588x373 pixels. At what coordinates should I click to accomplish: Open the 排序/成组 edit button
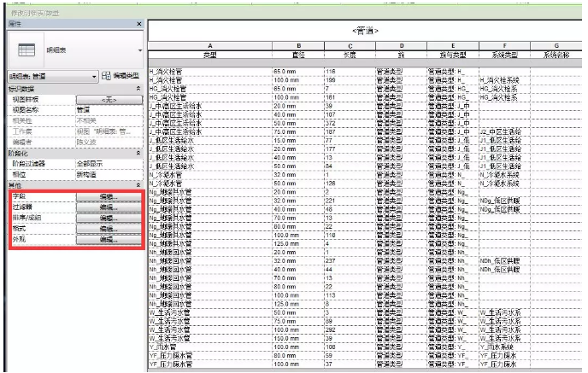(x=109, y=218)
